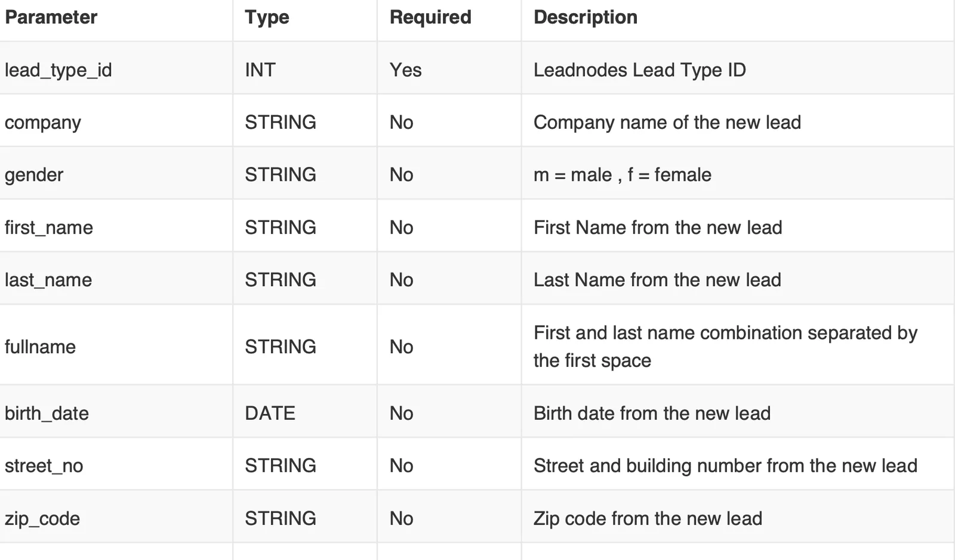Click the fullname description about first space
The width and height of the screenshot is (955, 560).
pyautogui.click(x=725, y=346)
